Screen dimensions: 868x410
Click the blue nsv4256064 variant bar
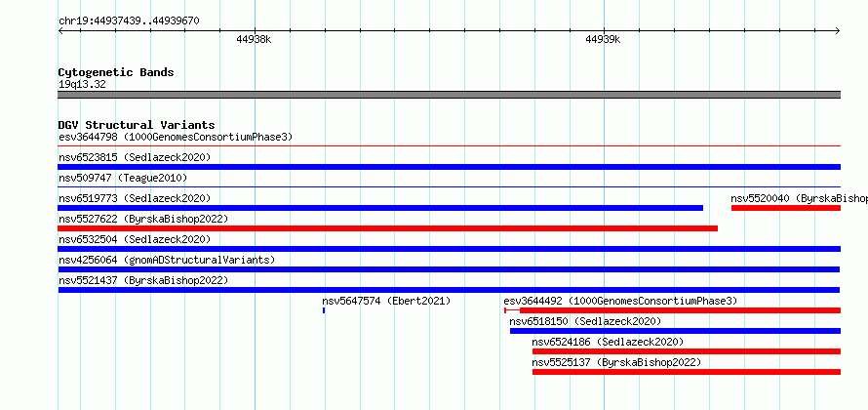click(x=449, y=269)
